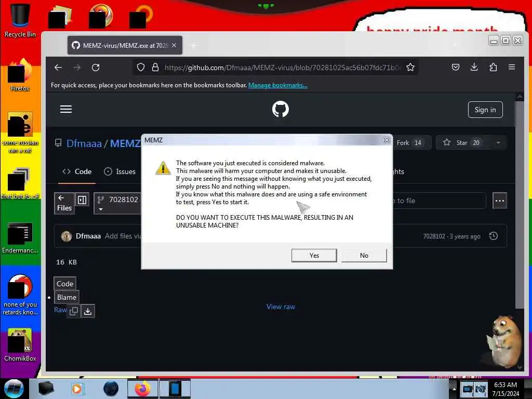Open the three-dot file actions menu
The width and height of the screenshot is (532, 399).
click(500, 201)
